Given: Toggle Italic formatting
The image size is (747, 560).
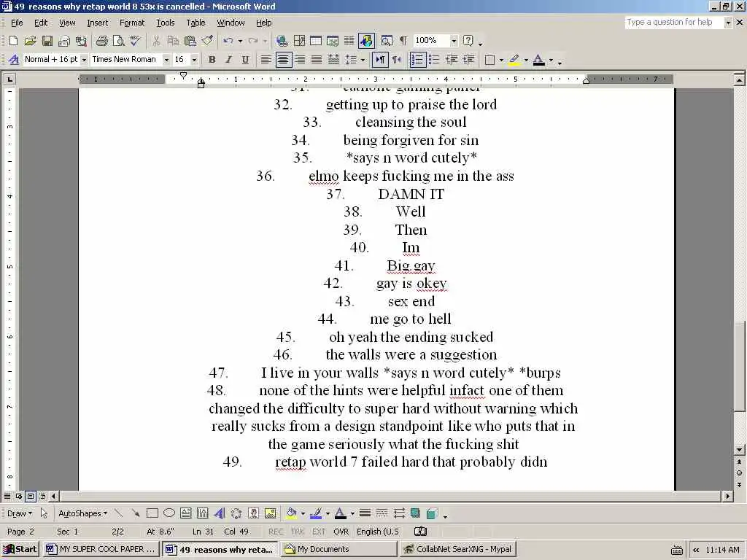Looking at the screenshot, I should click(228, 60).
